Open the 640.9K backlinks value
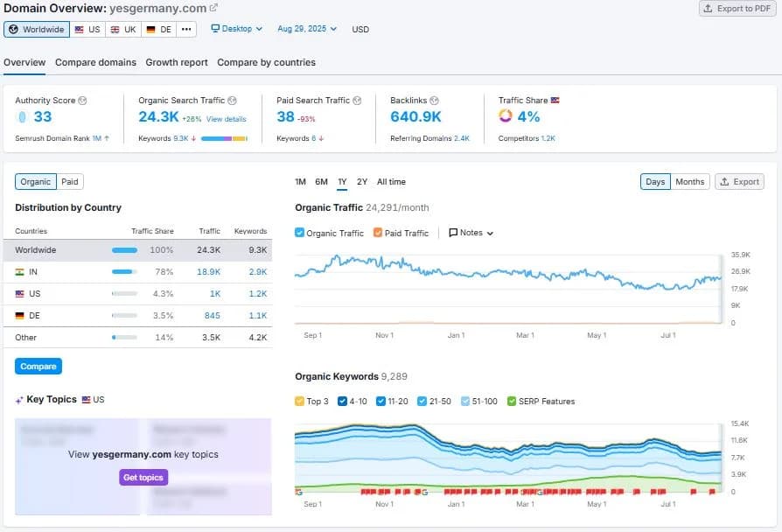Screen dimensions: 782x532 [x=415, y=116]
